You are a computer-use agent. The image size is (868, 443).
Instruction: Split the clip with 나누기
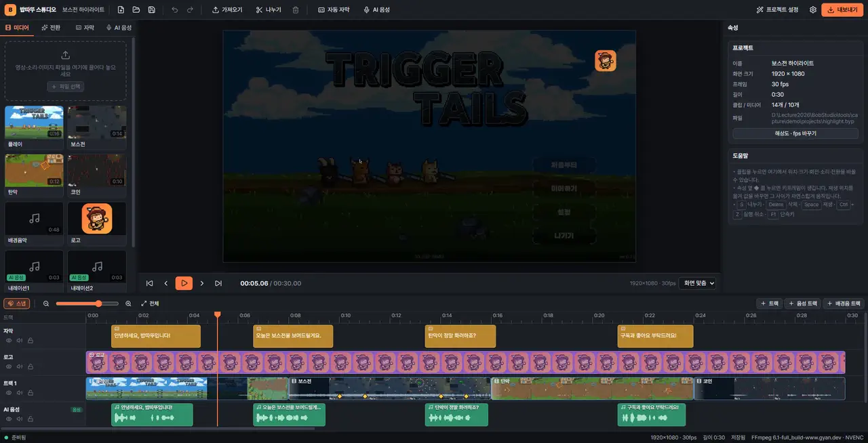pyautogui.click(x=269, y=10)
